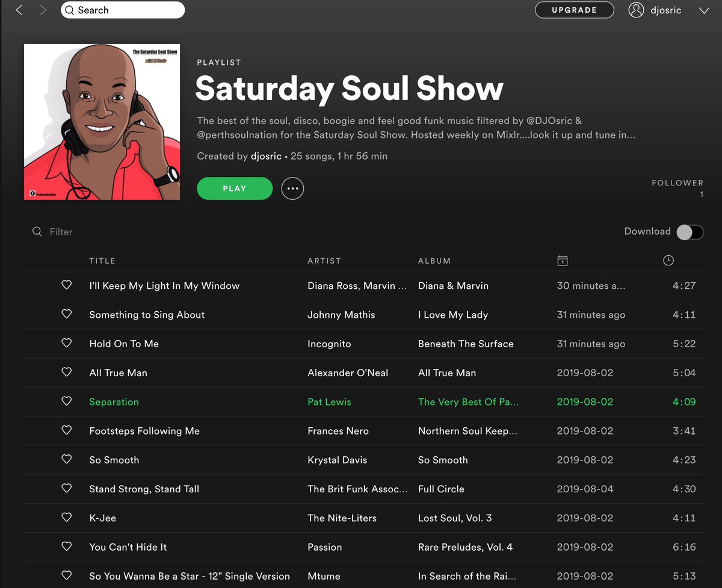
Task: Open artist Mtume
Action: [x=324, y=576]
